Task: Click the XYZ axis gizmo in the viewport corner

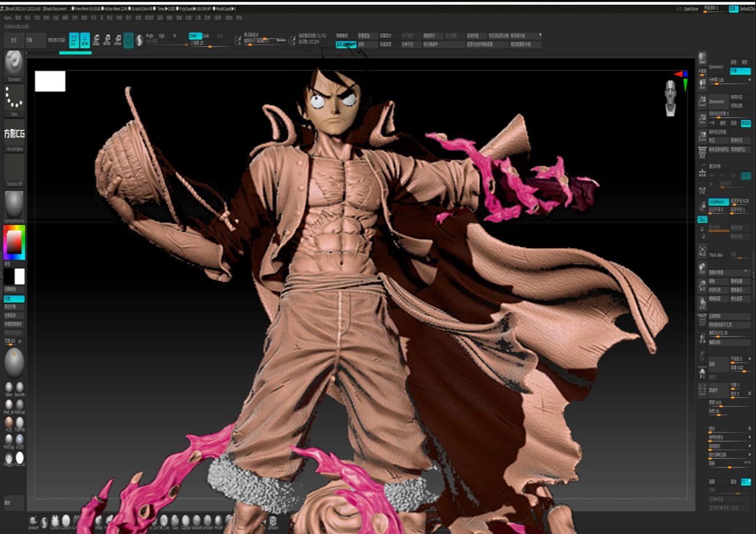Action: 682,80
